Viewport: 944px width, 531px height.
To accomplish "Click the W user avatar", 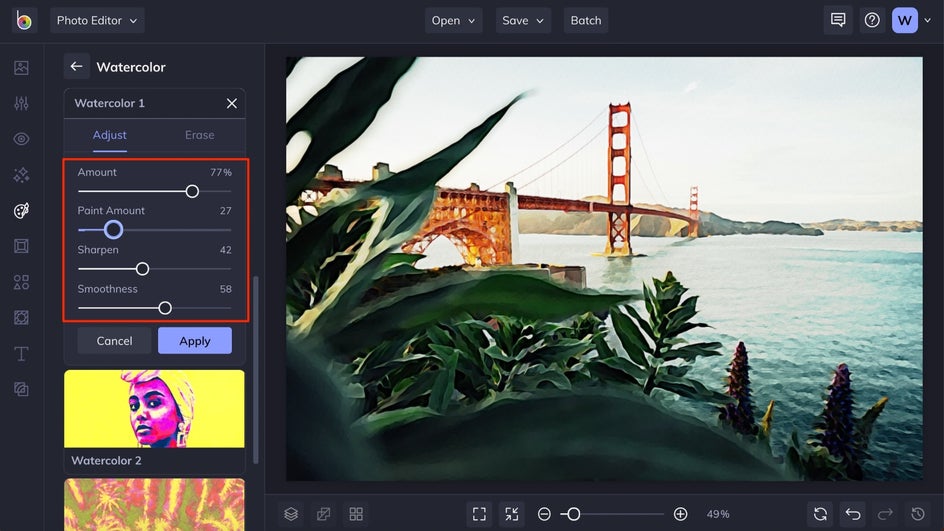I will tap(904, 20).
